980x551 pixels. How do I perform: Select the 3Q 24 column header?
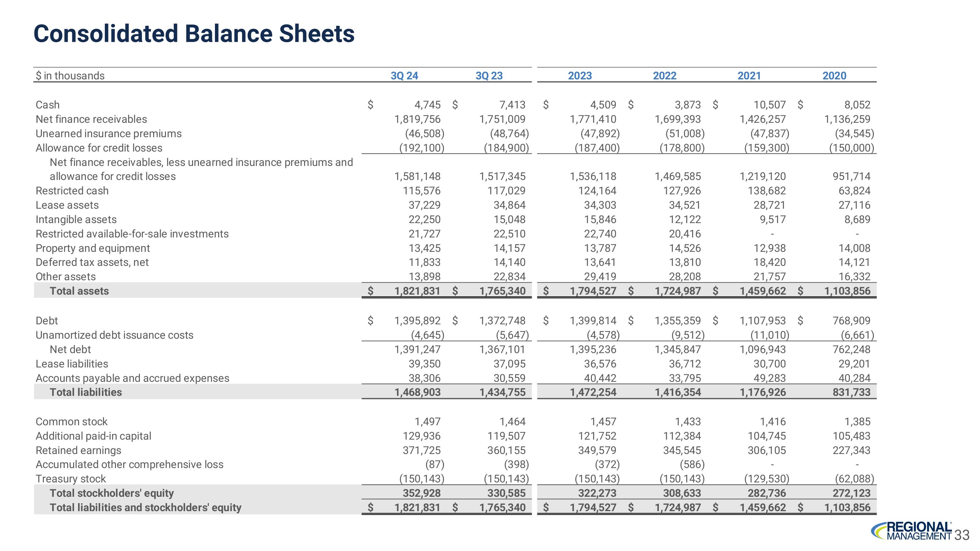coord(404,76)
